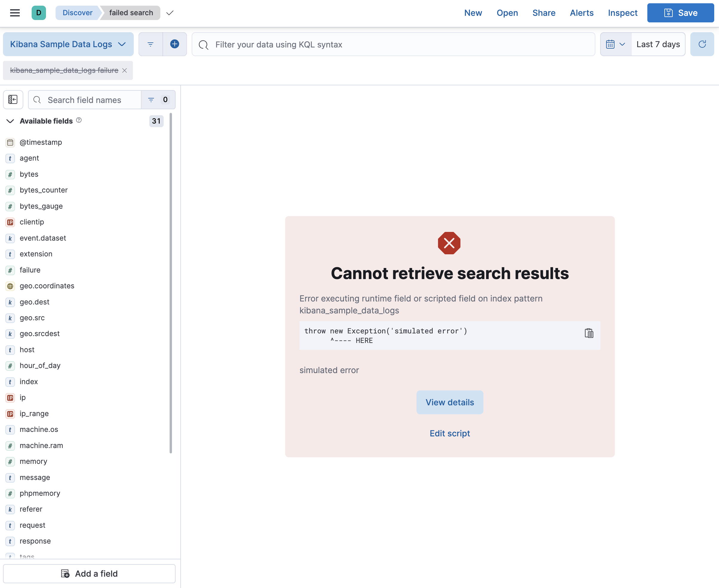The height and width of the screenshot is (588, 719).
Task: Click the refresh data icon
Action: point(702,44)
